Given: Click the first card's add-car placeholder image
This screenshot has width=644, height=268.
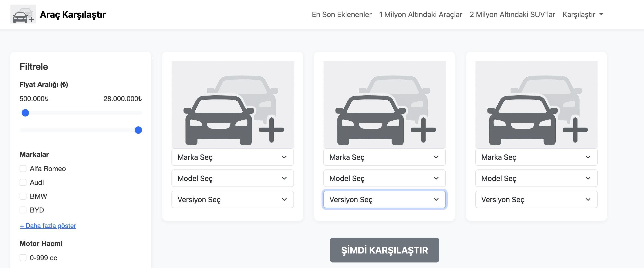Looking at the screenshot, I should [232, 105].
